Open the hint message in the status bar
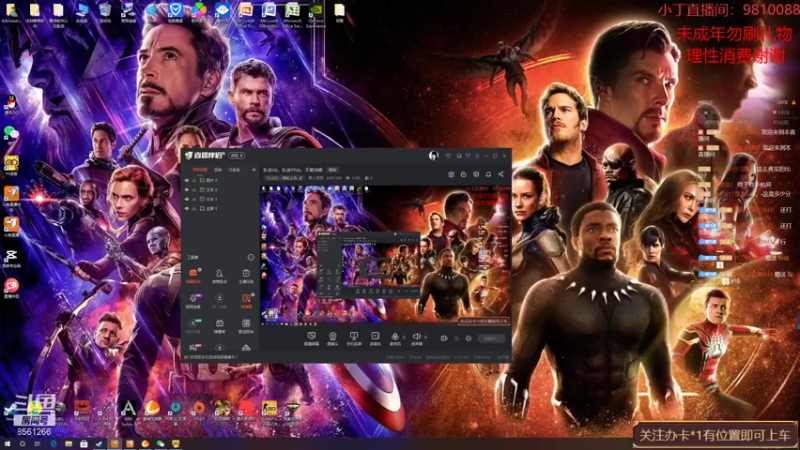 coord(211,357)
